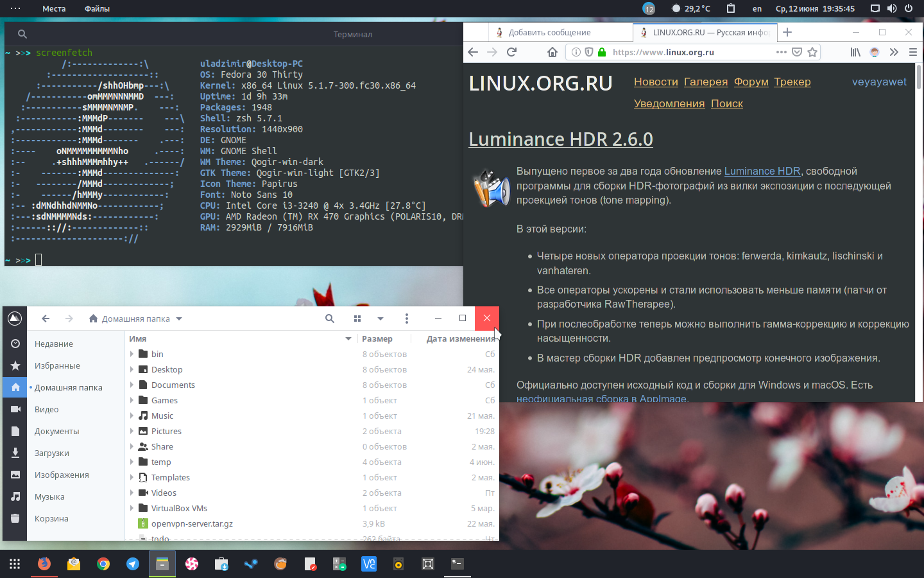924x578 pixels.
Task: Open a new Firefox tab
Action: (787, 32)
